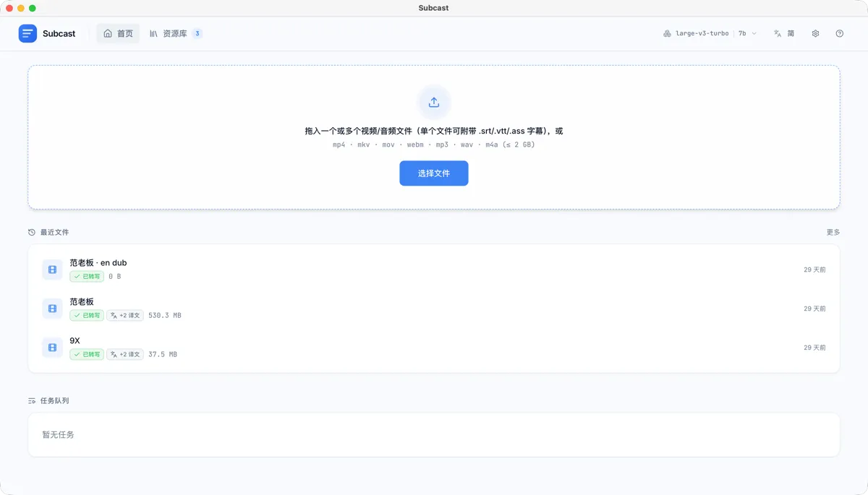Click the task queue list icon
This screenshot has width=868, height=495.
point(31,400)
